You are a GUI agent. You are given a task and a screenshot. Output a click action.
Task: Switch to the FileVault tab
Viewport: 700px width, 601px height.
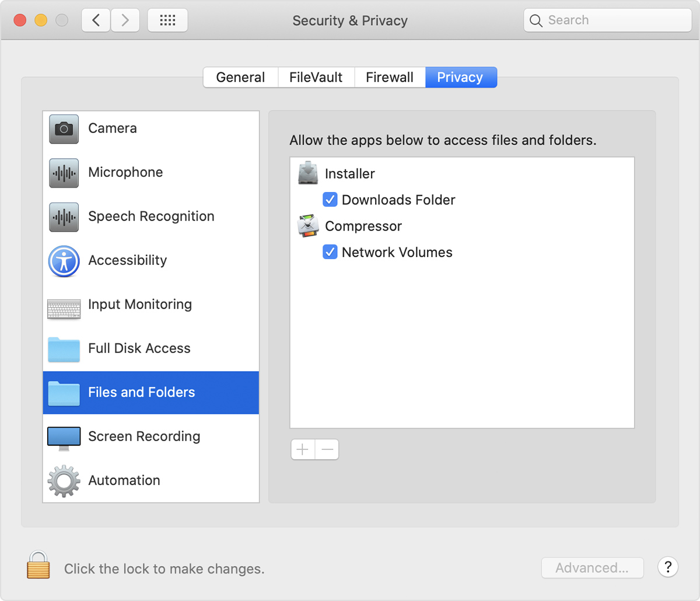[x=316, y=77]
